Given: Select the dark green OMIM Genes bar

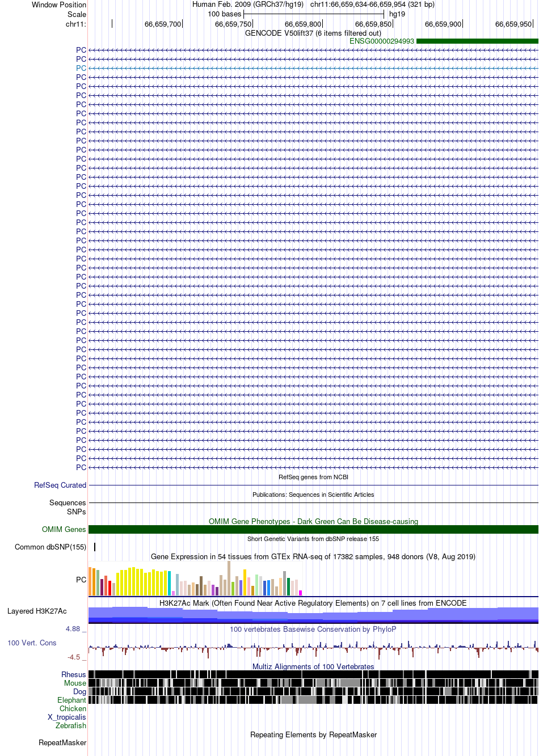Looking at the screenshot, I should pos(313,529).
